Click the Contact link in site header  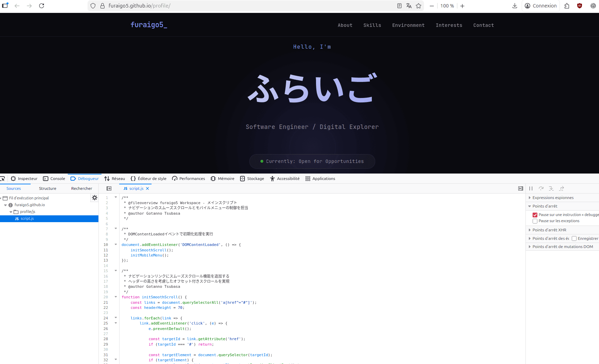483,25
